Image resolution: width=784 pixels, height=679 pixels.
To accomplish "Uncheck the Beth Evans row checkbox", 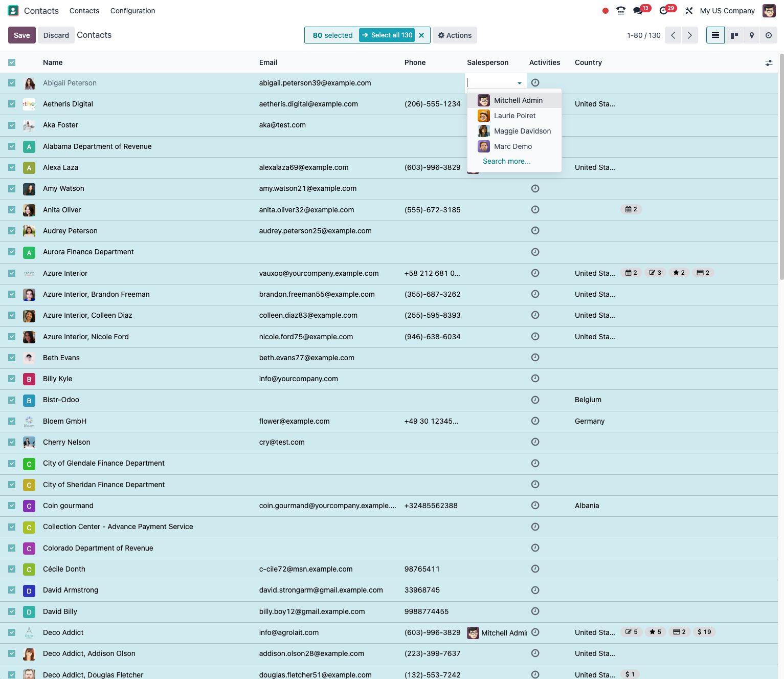I will coord(12,358).
